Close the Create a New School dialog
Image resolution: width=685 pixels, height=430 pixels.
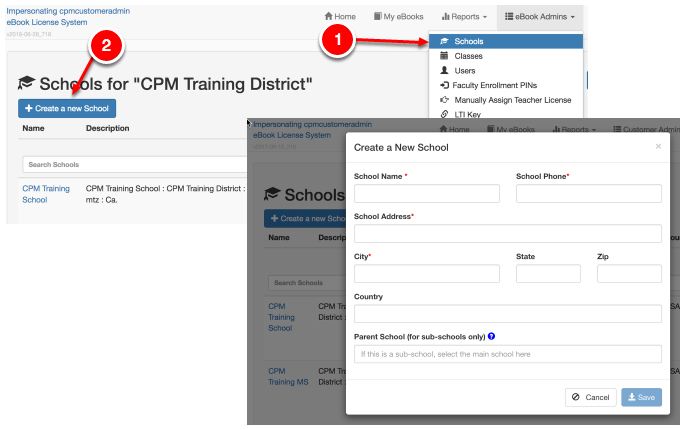click(x=658, y=146)
